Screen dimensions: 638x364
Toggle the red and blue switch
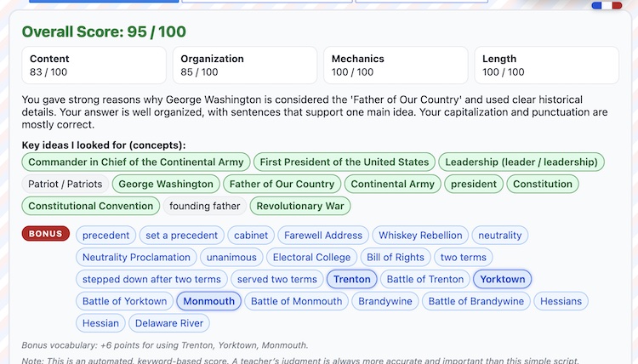(x=607, y=6)
